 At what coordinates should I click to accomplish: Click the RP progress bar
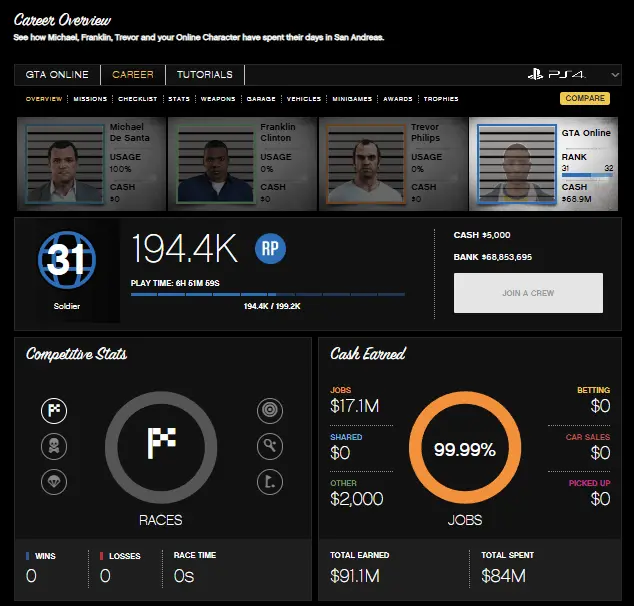coord(268,294)
